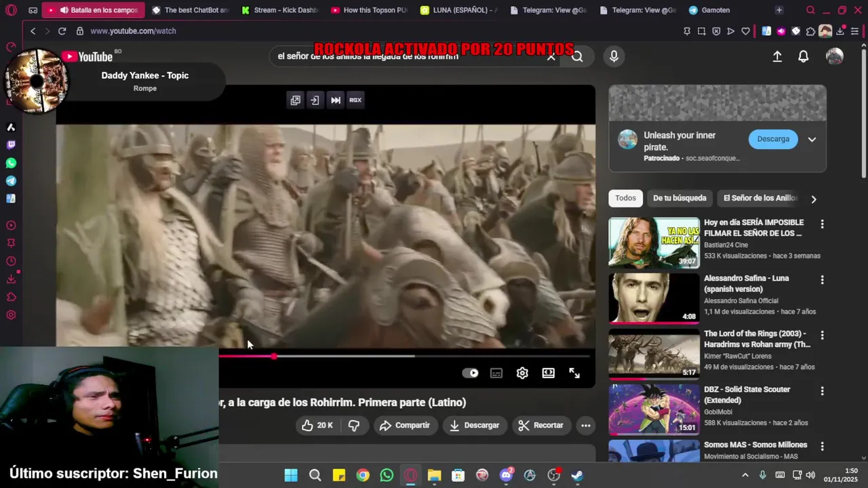The image size is (868, 488).
Task: Open the Windows Start menu
Action: 291,475
